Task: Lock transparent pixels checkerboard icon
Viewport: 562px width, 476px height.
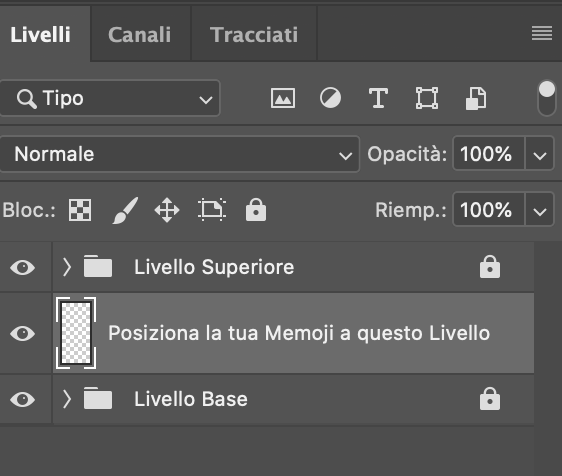Action: (80, 210)
